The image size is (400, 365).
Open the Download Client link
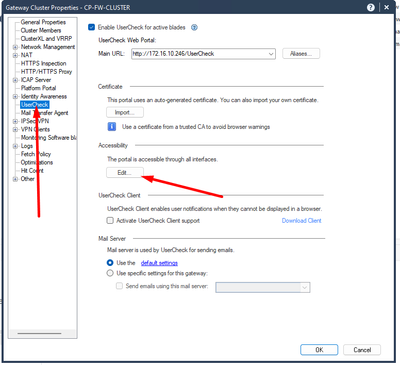(x=301, y=221)
